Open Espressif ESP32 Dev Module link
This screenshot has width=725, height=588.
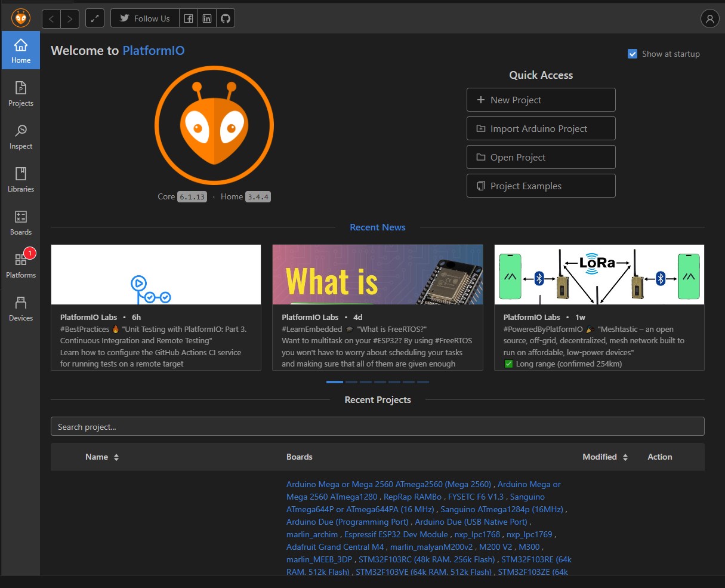coord(396,534)
